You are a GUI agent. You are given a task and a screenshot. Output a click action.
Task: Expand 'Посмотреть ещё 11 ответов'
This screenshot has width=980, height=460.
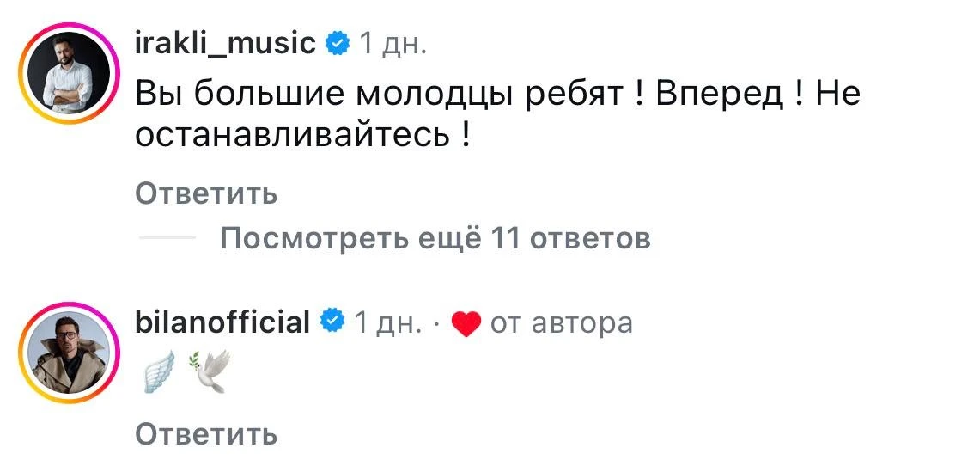435,238
